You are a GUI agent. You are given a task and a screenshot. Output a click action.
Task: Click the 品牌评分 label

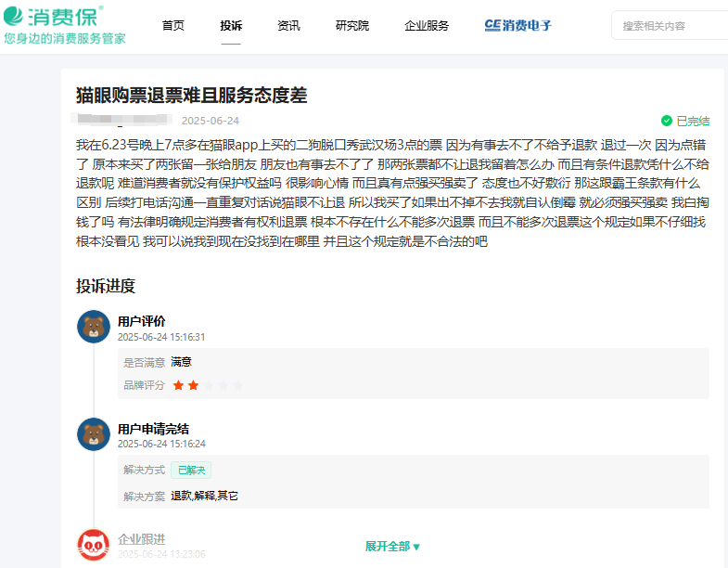pos(144,385)
